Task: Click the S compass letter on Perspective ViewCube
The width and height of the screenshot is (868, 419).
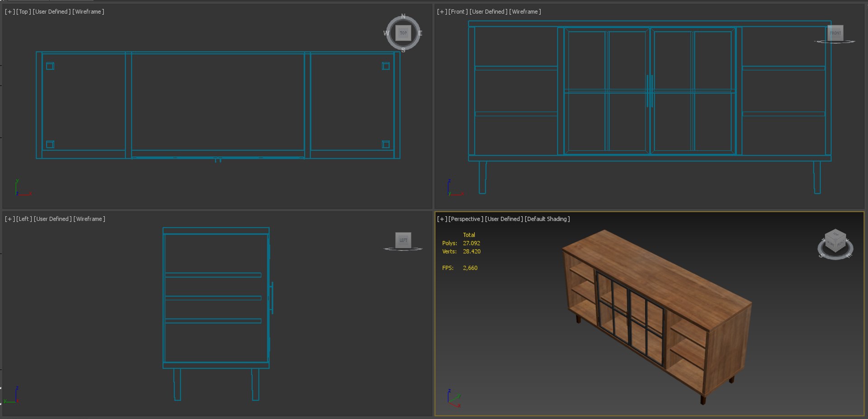Action: [x=821, y=256]
